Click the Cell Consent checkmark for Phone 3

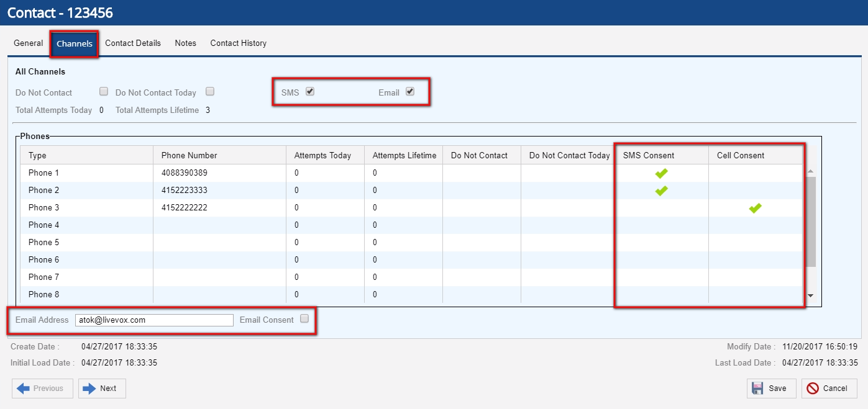pos(755,208)
